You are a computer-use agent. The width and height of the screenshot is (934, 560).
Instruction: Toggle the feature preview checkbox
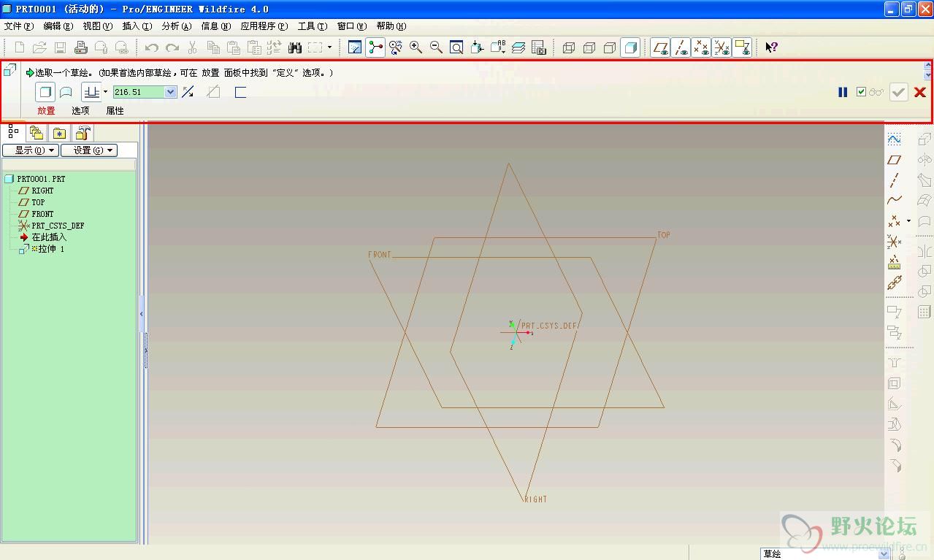862,92
